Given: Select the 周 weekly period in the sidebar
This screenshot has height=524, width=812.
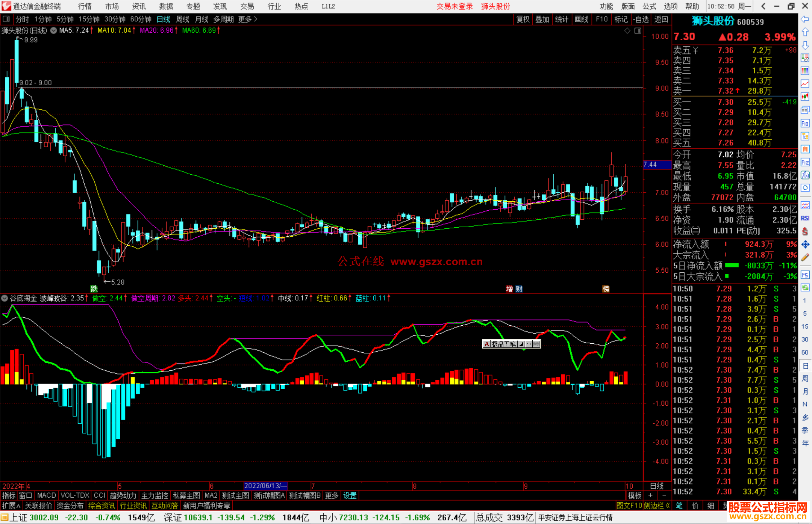Looking at the screenshot, I should click(x=805, y=378).
